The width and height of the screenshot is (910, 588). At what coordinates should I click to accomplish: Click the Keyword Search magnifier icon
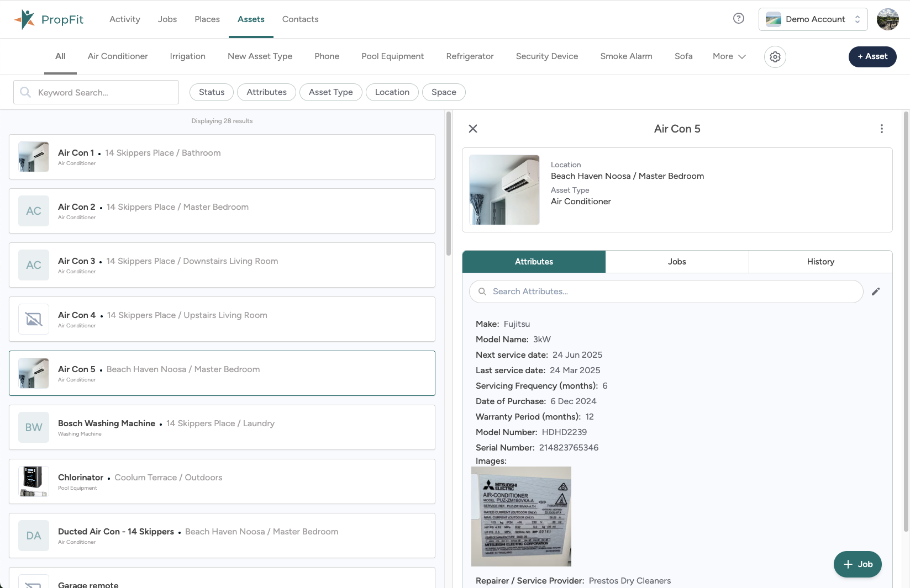coord(25,92)
